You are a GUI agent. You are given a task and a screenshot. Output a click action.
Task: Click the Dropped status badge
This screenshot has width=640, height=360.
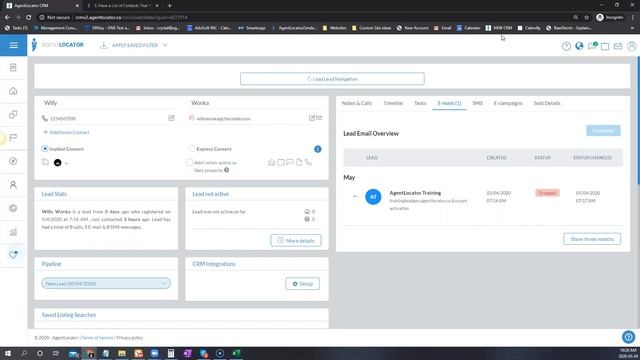[x=547, y=193]
